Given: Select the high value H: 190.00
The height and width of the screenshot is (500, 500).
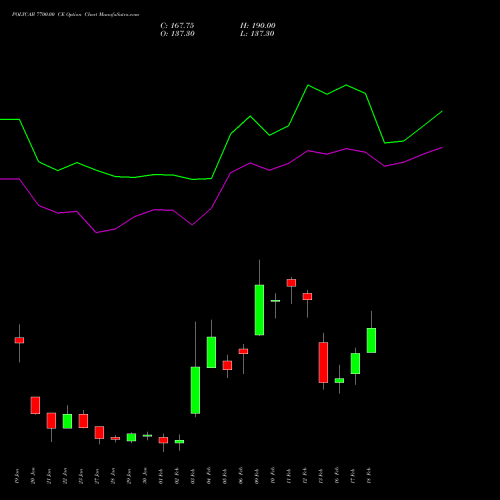Looking at the screenshot, I should pos(258,26).
